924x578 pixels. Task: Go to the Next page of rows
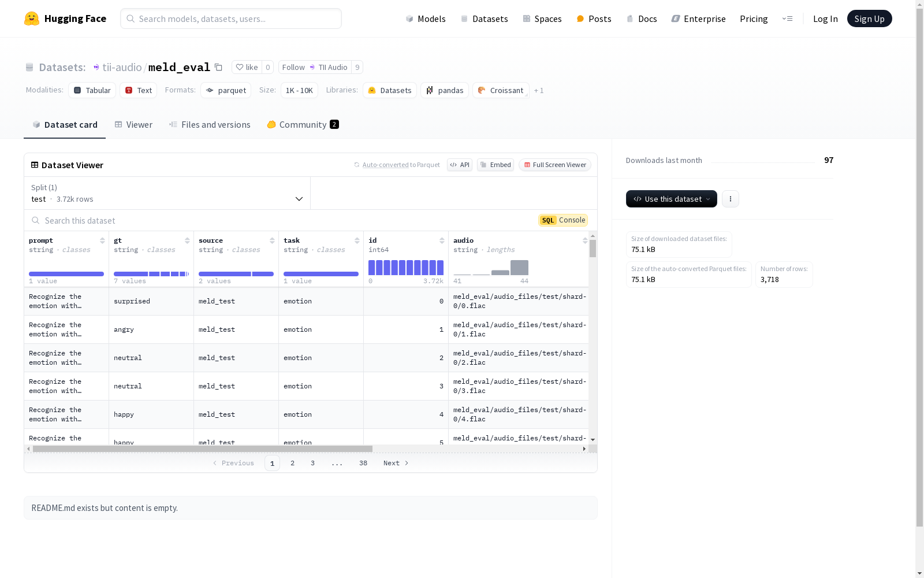396,463
